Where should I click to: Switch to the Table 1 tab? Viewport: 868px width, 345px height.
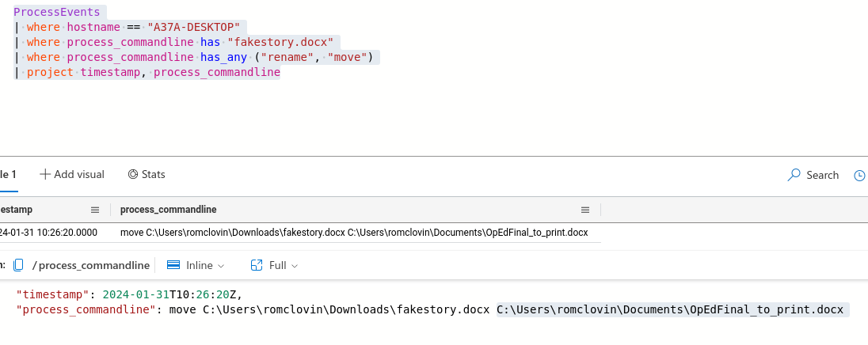point(8,174)
